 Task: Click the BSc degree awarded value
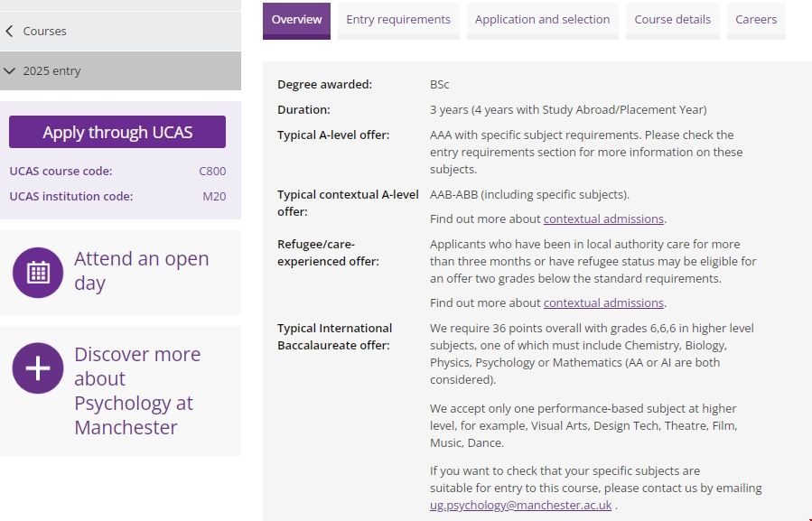pos(440,85)
